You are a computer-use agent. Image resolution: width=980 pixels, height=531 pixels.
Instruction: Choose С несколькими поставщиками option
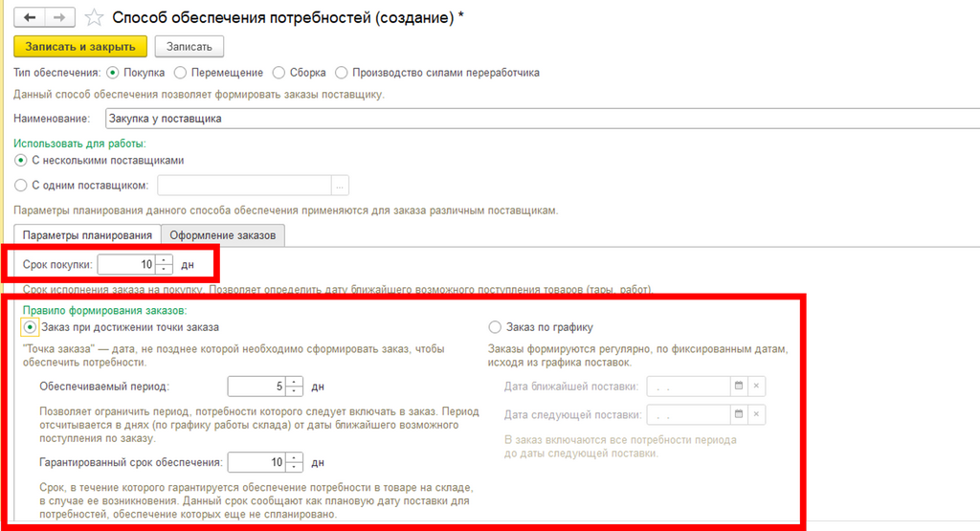[21, 161]
